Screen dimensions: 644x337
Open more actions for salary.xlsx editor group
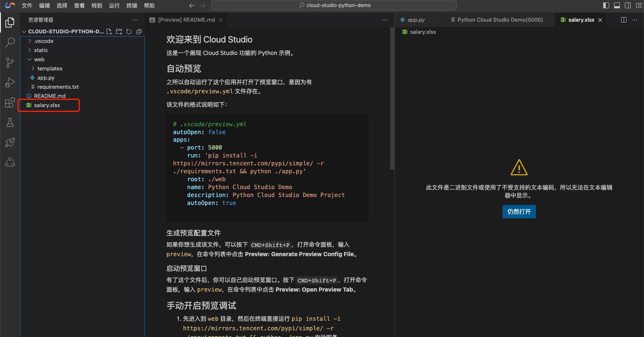tap(634, 20)
